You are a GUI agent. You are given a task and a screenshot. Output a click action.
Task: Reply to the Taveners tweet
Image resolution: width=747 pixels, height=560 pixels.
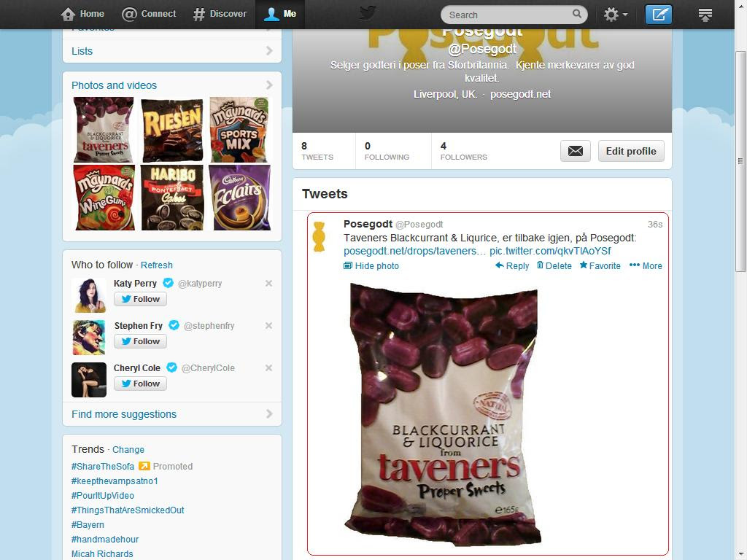[x=512, y=265]
